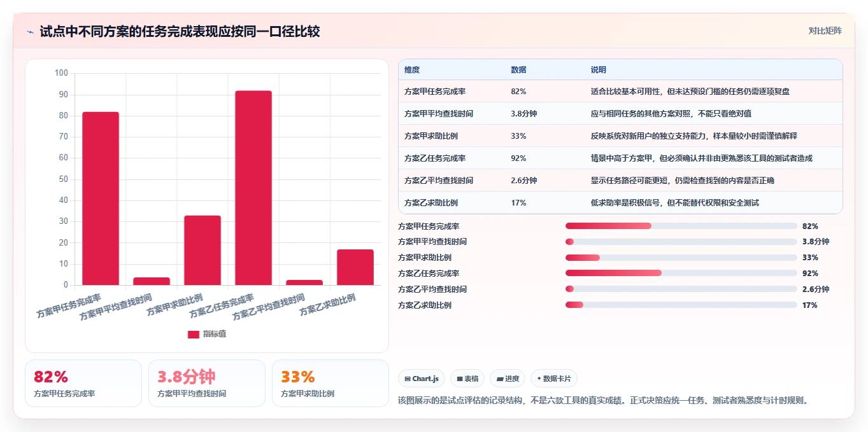Select the 表格 tag chip

point(467,379)
